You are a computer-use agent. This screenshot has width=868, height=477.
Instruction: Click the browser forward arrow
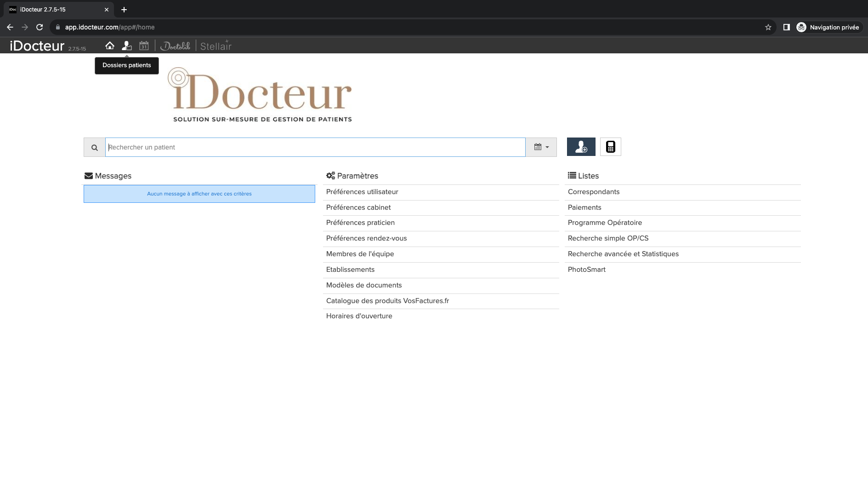coord(25,27)
